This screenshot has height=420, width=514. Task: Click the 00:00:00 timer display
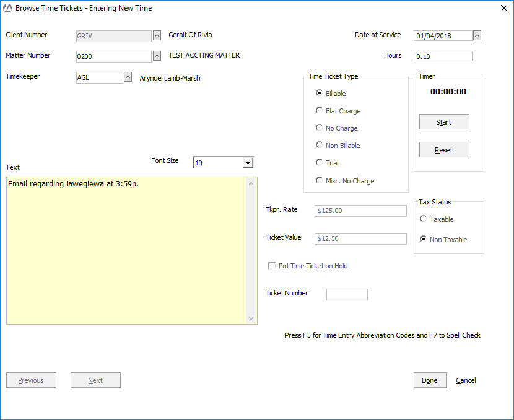coord(448,92)
